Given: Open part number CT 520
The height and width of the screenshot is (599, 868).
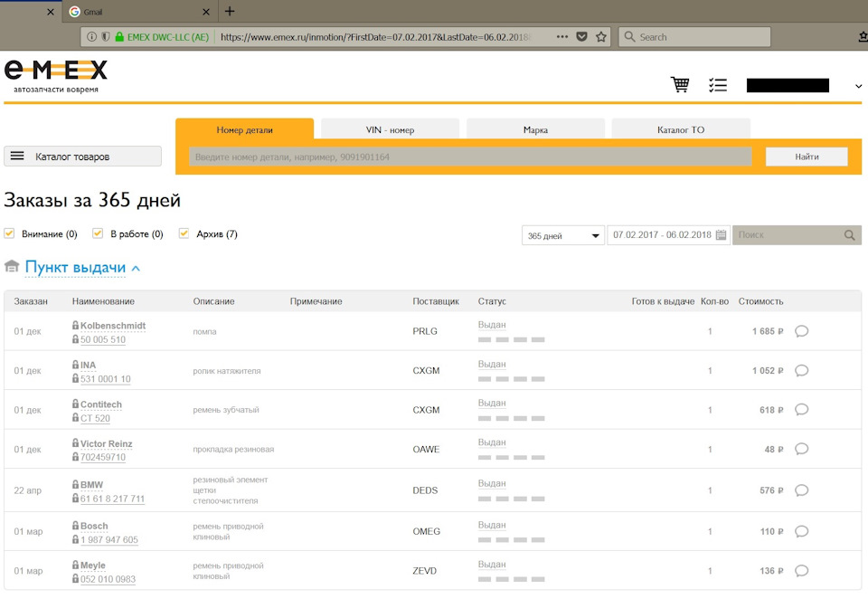Looking at the screenshot, I should tap(95, 418).
